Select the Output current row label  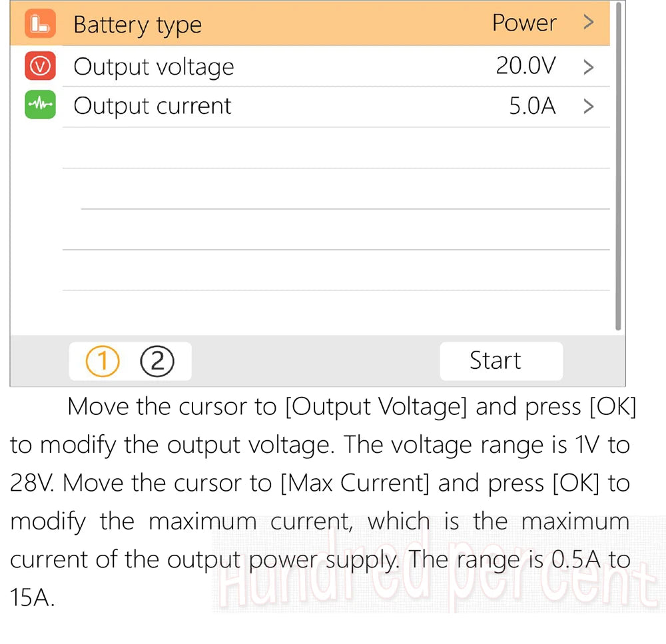coord(153,106)
